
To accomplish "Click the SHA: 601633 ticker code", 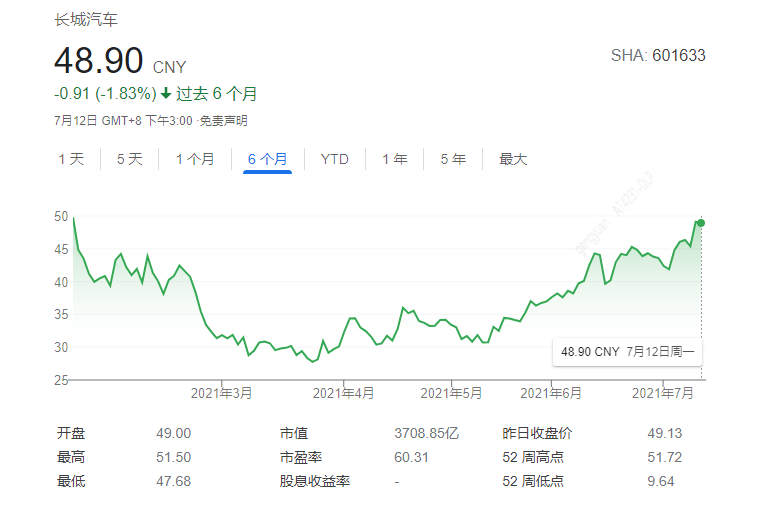I will click(658, 56).
